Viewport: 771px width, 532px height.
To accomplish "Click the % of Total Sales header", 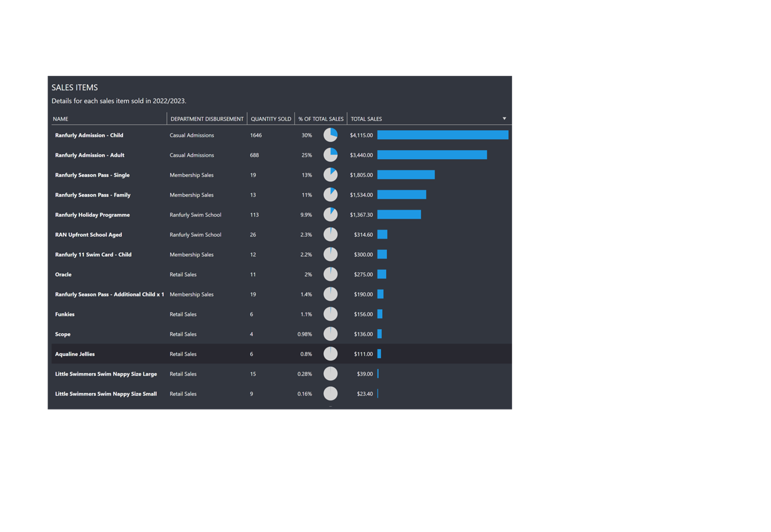I will 321,119.
